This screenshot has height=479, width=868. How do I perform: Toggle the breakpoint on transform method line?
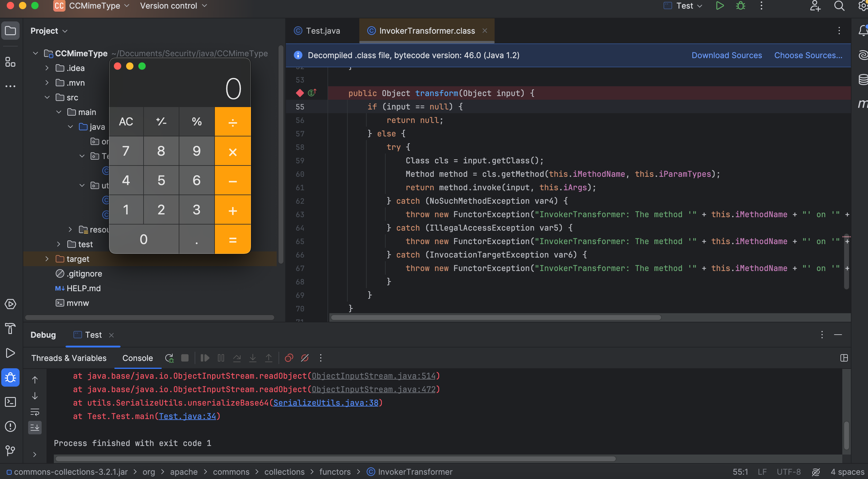coord(300,93)
